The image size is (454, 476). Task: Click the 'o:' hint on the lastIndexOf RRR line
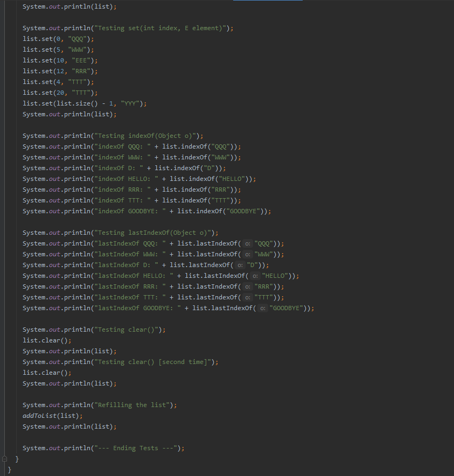point(247,286)
